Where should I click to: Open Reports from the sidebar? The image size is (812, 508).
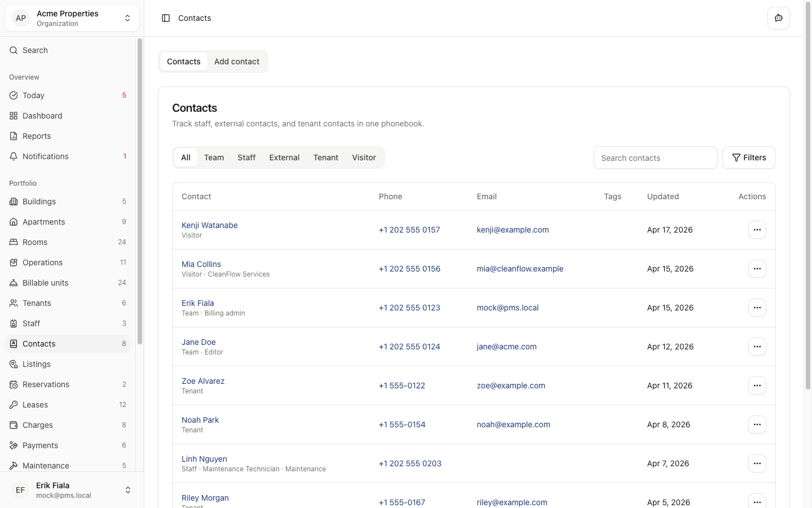pos(37,136)
